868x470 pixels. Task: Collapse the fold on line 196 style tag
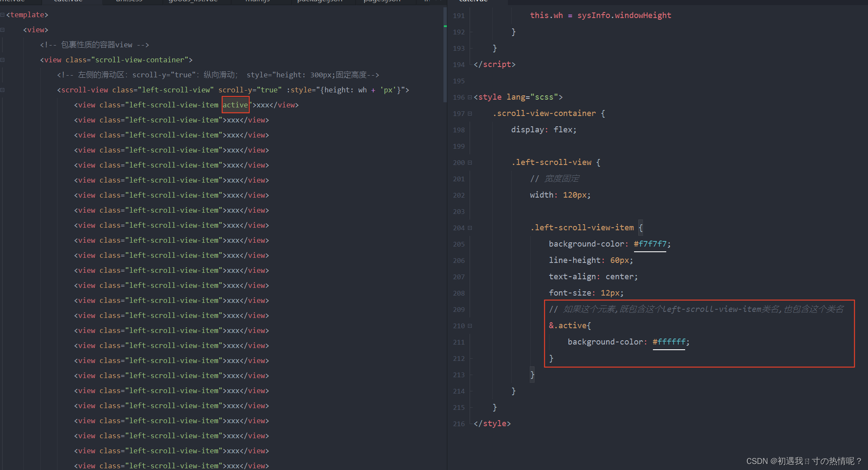pos(470,98)
